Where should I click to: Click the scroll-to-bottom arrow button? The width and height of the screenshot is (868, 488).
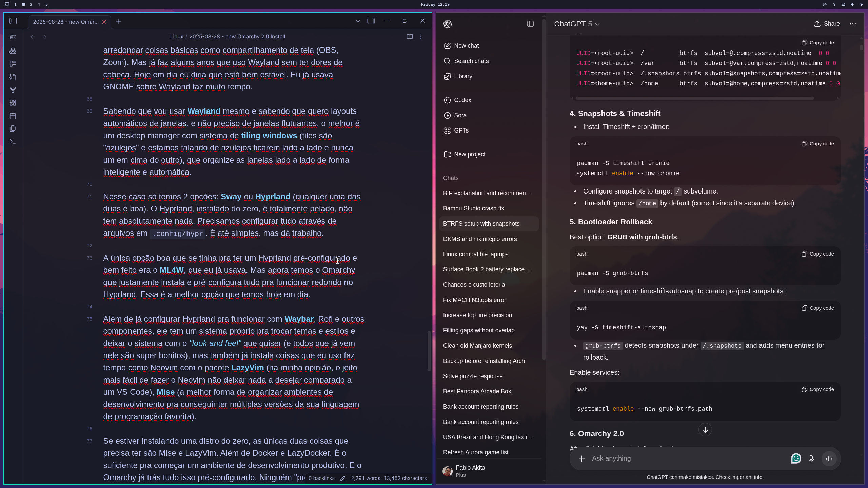(x=705, y=430)
